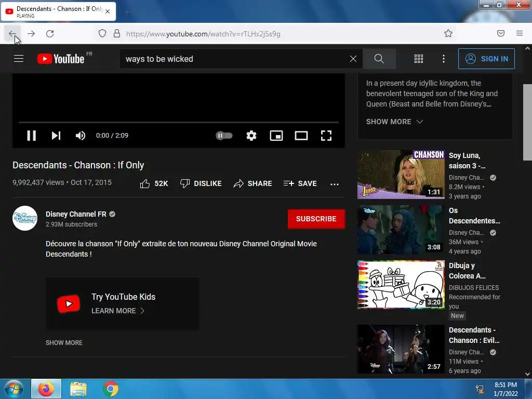The image size is (532, 399).
Task: Open Firefox application menu
Action: (520, 33)
